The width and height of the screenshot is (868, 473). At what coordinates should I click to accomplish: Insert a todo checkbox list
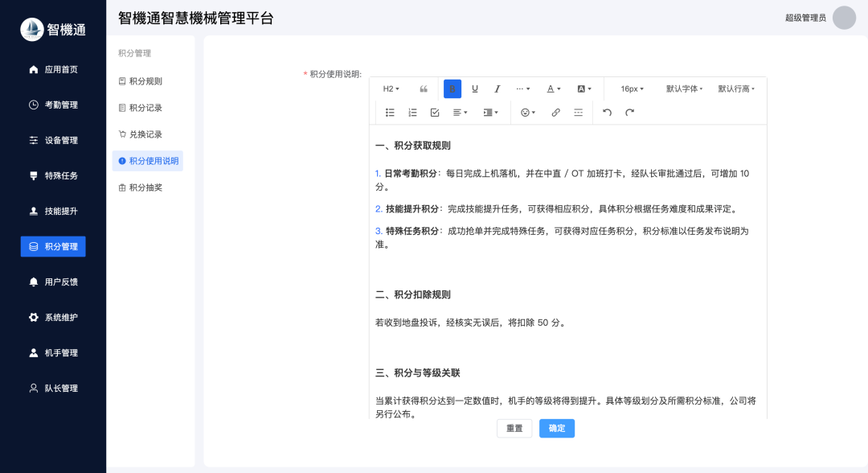tap(435, 113)
